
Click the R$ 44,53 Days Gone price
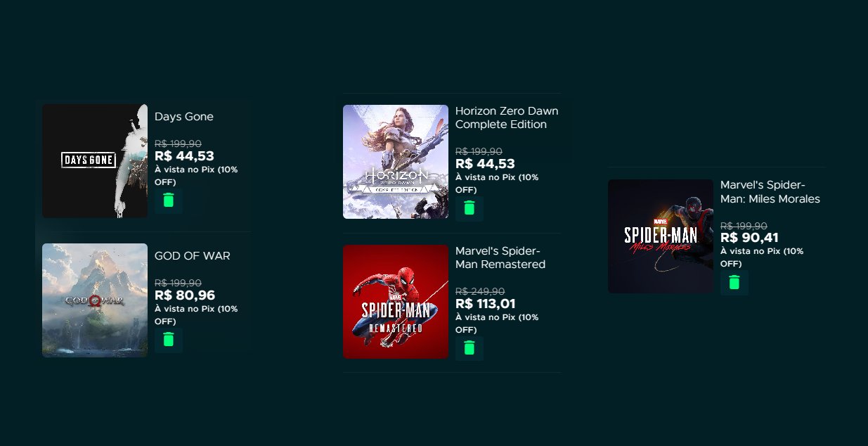point(184,156)
